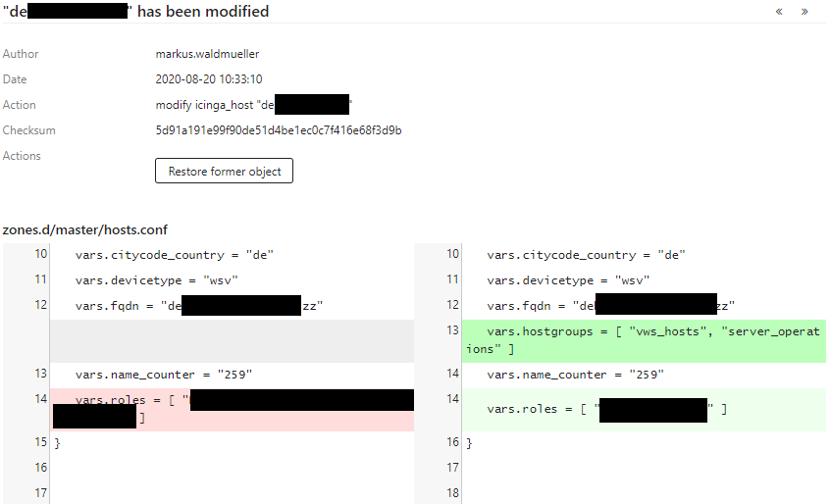Click closing brace on left line 15
Image resolution: width=830 pixels, height=504 pixels.
tap(58, 442)
